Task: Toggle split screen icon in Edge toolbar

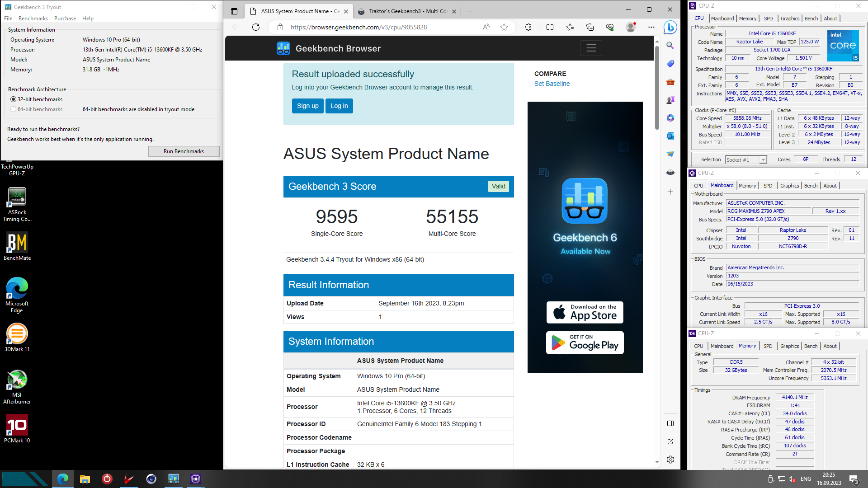Action: (550, 27)
